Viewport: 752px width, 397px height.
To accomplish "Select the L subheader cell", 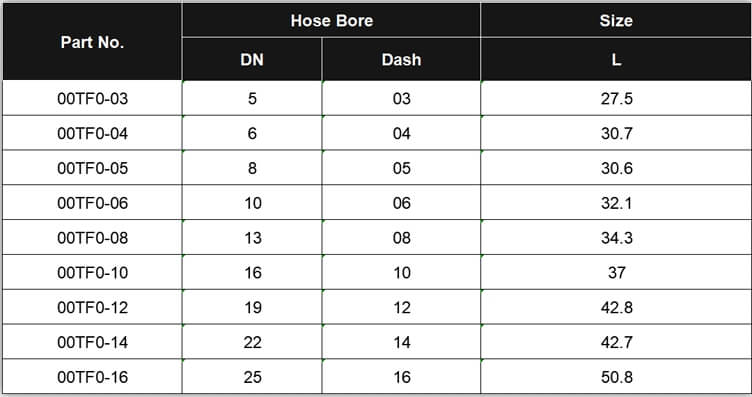I will coord(616,59).
